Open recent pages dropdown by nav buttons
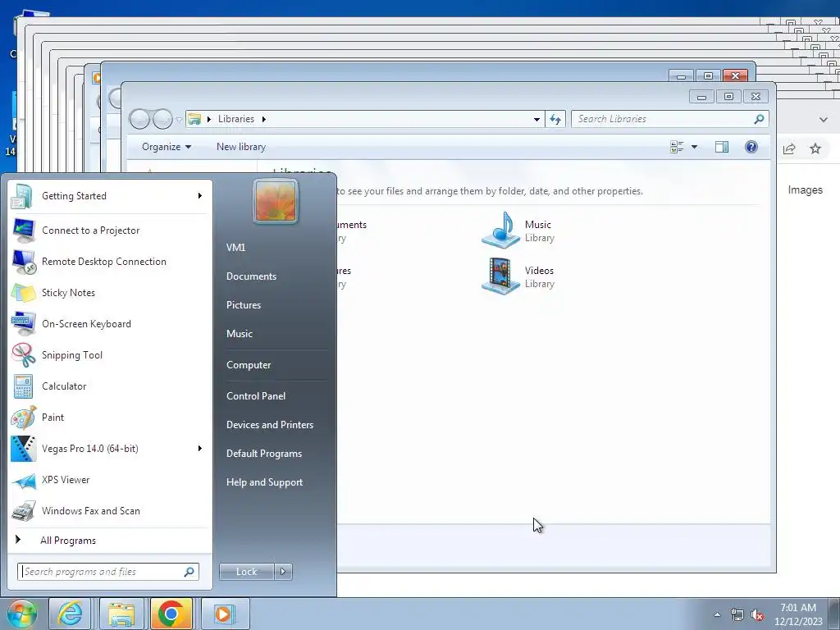Screen dimensions: 840x630 pos(179,120)
